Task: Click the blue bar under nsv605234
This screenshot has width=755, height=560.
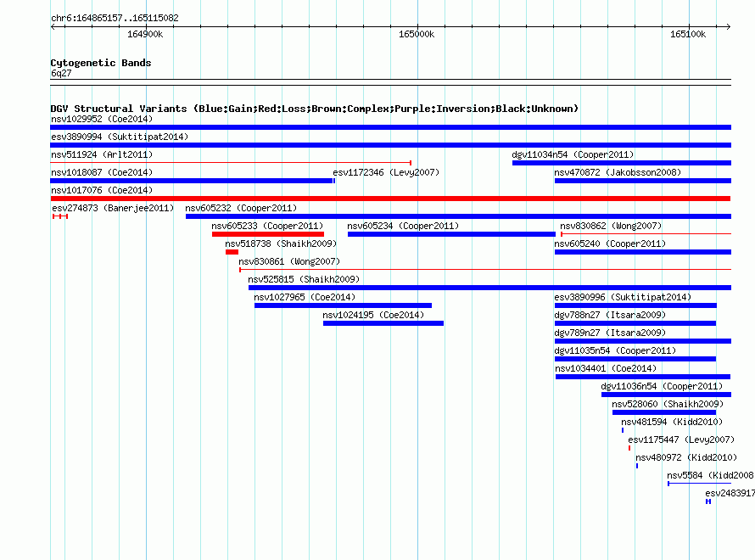Action: (451, 234)
